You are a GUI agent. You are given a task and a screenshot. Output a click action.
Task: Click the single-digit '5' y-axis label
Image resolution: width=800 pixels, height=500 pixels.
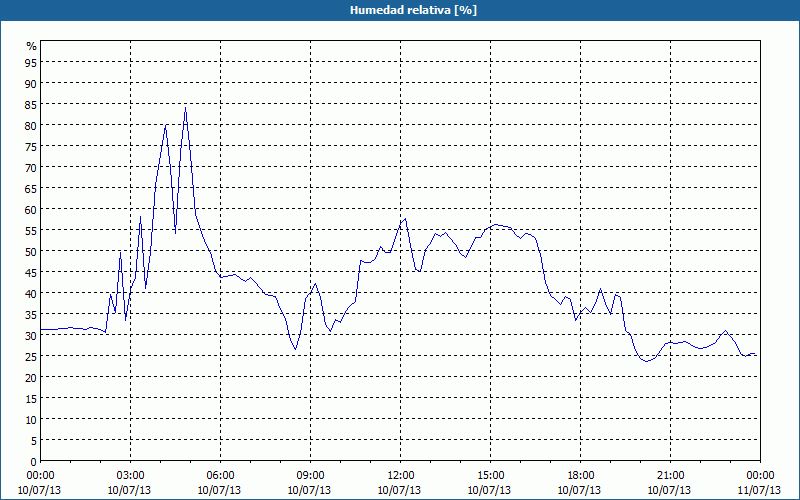pyautogui.click(x=34, y=441)
